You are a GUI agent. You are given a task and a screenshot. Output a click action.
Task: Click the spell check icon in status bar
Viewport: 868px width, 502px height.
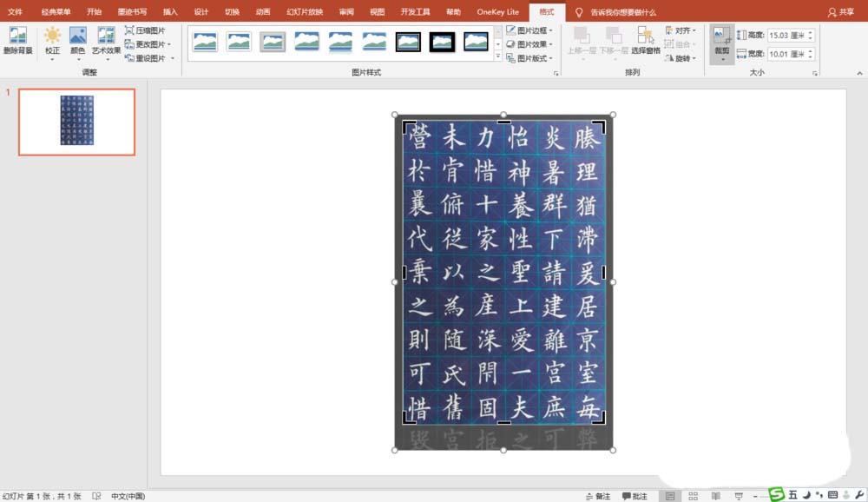click(96, 496)
